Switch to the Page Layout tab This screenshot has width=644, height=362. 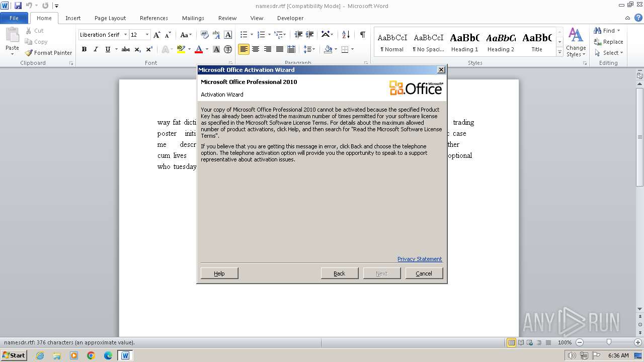point(110,18)
